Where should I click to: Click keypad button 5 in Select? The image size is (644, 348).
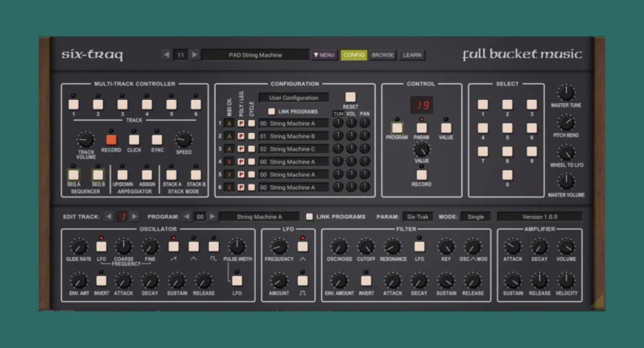pos(507,128)
